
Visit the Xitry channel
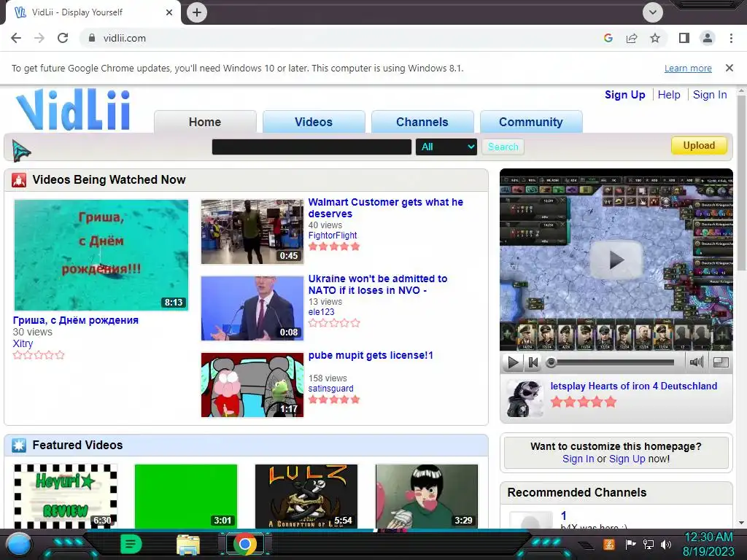23,343
